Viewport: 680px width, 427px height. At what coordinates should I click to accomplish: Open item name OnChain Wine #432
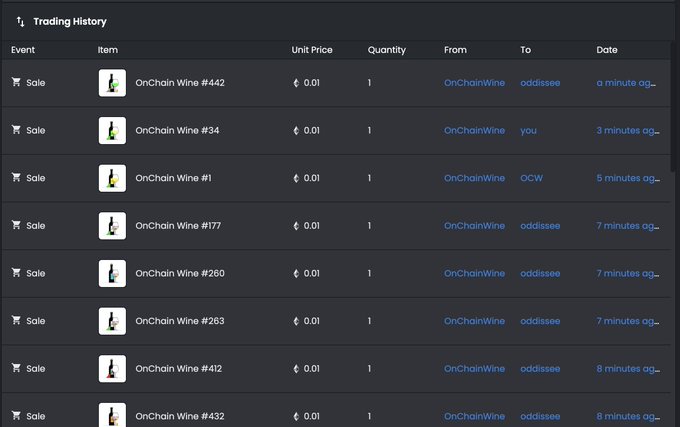(x=180, y=417)
